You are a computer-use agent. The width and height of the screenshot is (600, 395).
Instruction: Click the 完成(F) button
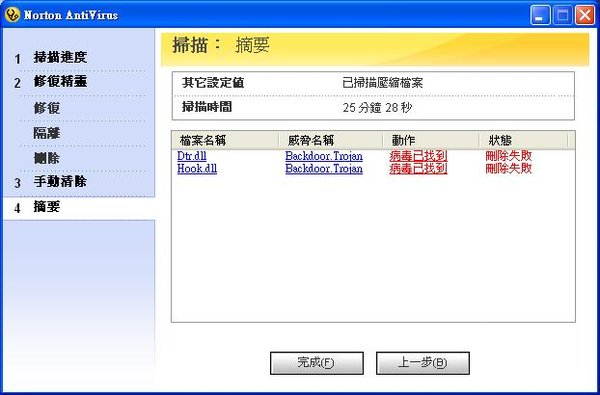317,363
